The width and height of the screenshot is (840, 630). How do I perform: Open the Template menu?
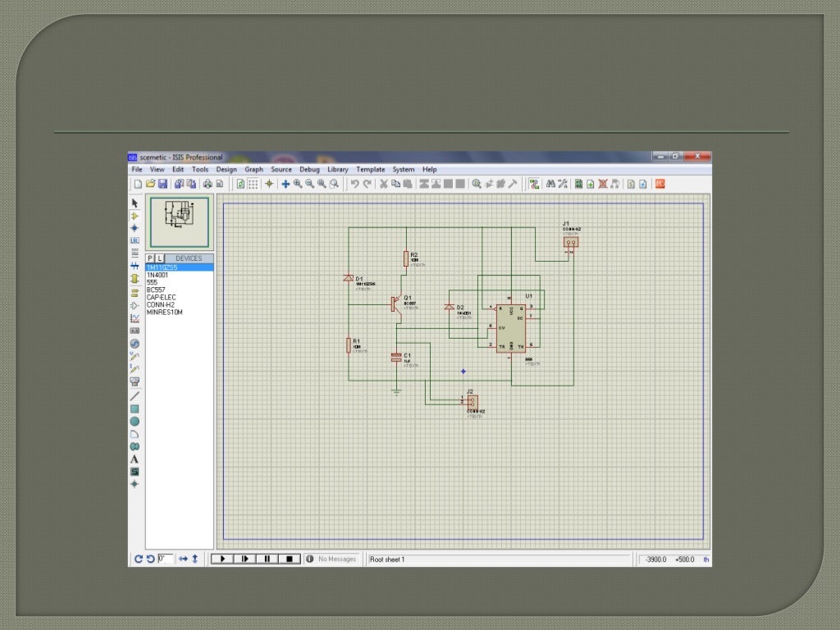point(371,169)
